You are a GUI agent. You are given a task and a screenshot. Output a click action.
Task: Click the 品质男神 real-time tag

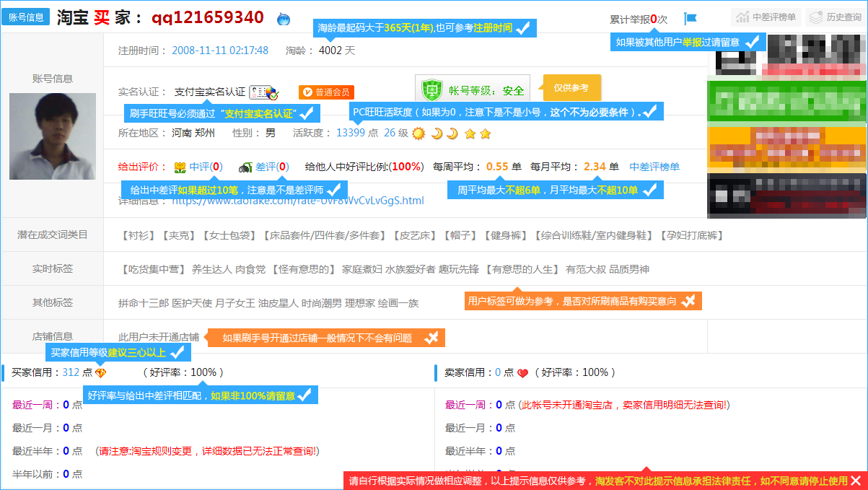tap(629, 269)
